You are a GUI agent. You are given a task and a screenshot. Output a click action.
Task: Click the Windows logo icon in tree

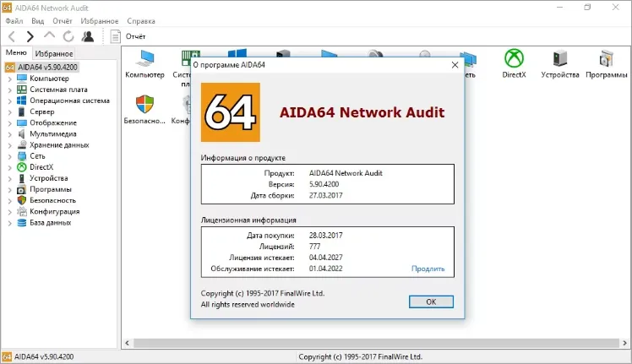coord(22,101)
